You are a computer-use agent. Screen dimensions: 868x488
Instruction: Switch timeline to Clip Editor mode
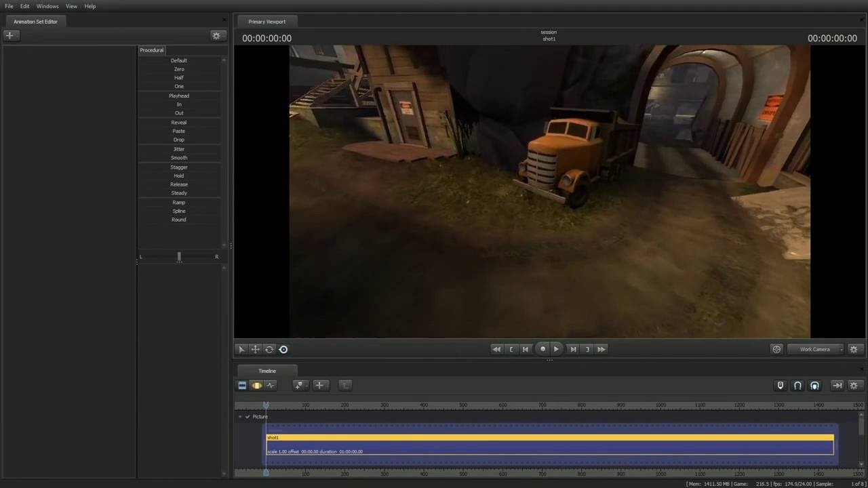[242, 385]
